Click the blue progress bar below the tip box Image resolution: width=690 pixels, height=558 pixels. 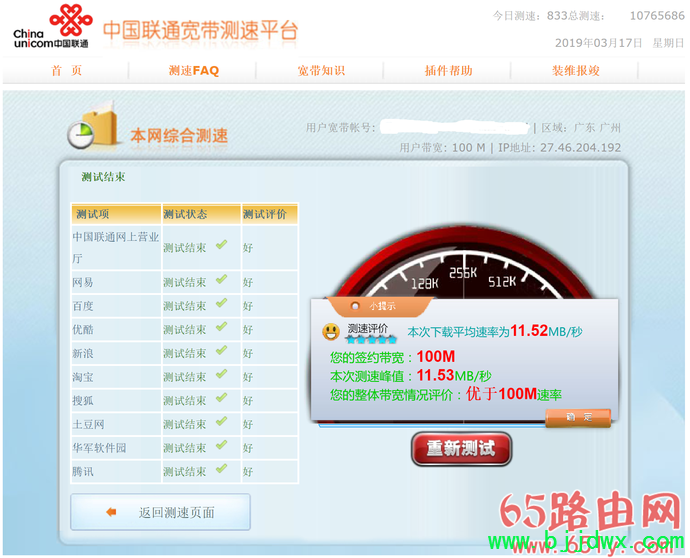coord(432,425)
